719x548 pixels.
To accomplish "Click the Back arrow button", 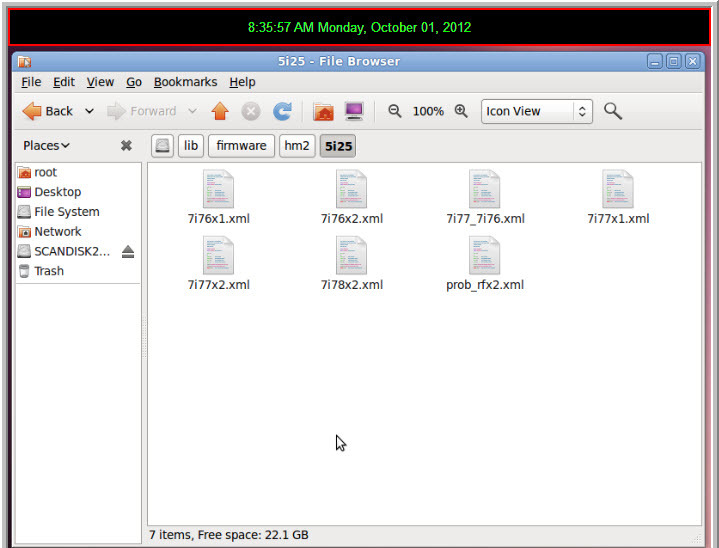I will [x=48, y=111].
